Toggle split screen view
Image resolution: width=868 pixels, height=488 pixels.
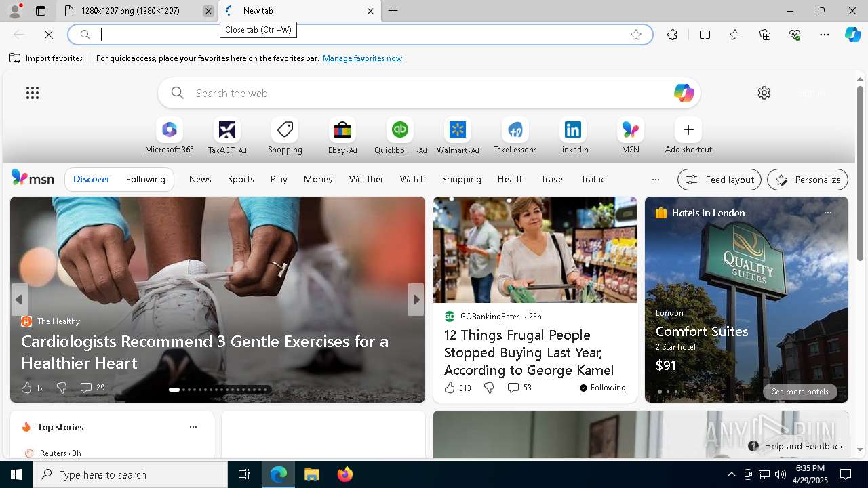click(705, 35)
